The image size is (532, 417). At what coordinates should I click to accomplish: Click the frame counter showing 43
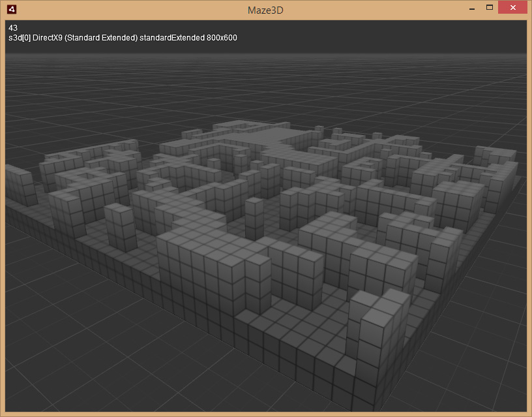(12, 28)
